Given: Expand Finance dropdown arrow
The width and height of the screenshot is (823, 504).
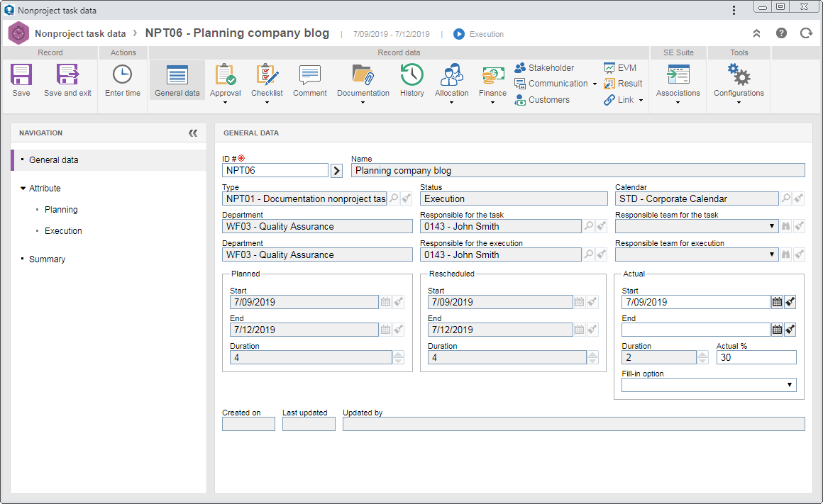Looking at the screenshot, I should 492,103.
